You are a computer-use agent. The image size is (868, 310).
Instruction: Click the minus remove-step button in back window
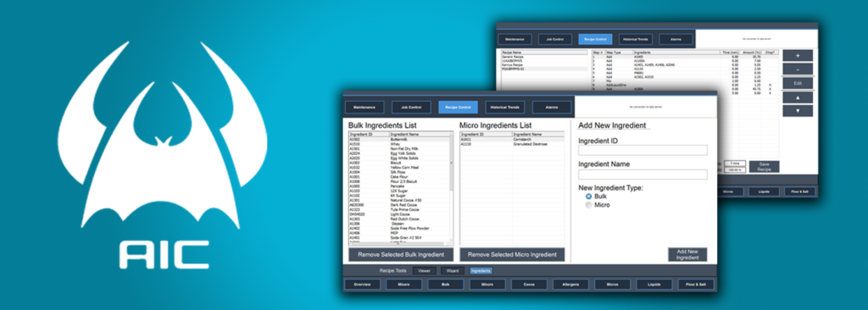click(x=797, y=69)
